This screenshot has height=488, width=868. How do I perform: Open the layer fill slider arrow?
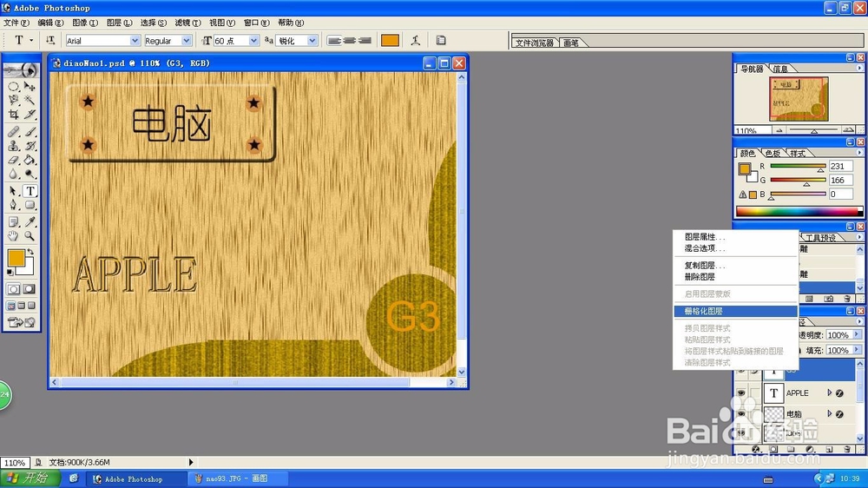[x=857, y=350]
